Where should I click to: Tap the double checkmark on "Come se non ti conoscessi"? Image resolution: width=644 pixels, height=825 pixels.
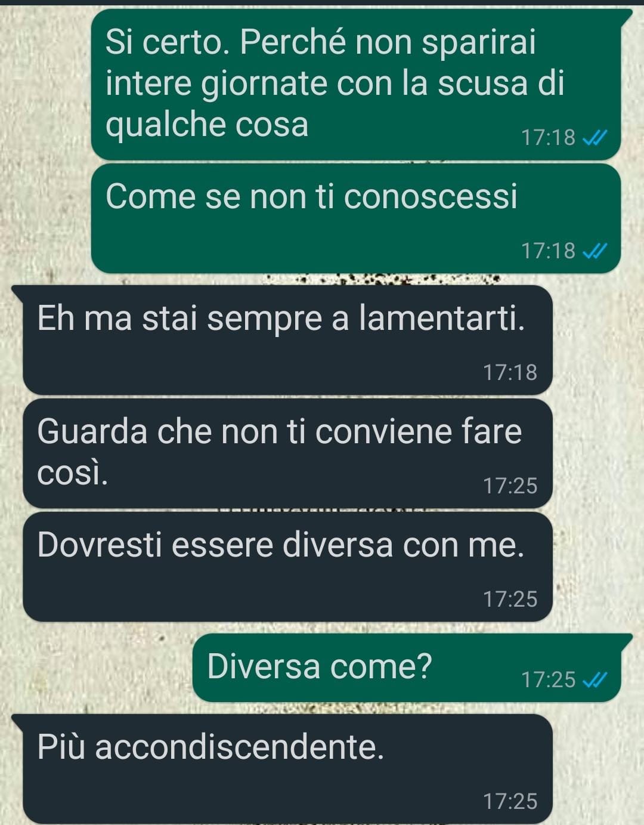tap(595, 252)
